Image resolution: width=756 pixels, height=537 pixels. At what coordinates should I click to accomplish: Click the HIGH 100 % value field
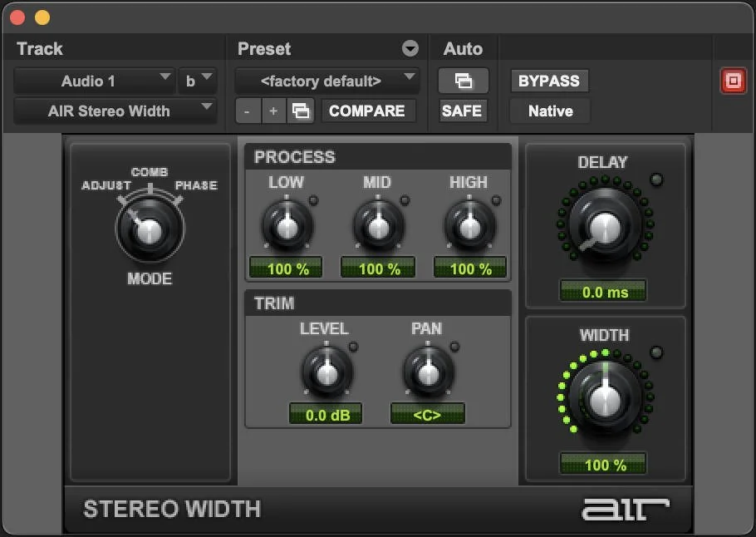(470, 268)
